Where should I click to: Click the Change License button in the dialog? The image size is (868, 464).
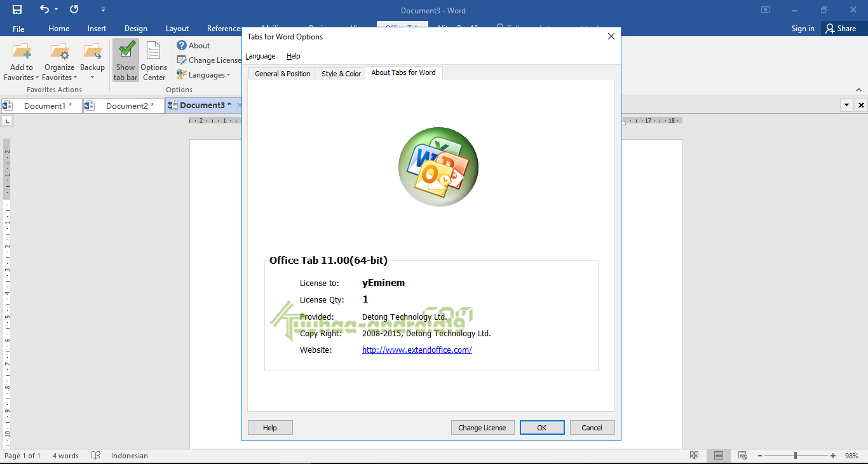click(x=482, y=428)
